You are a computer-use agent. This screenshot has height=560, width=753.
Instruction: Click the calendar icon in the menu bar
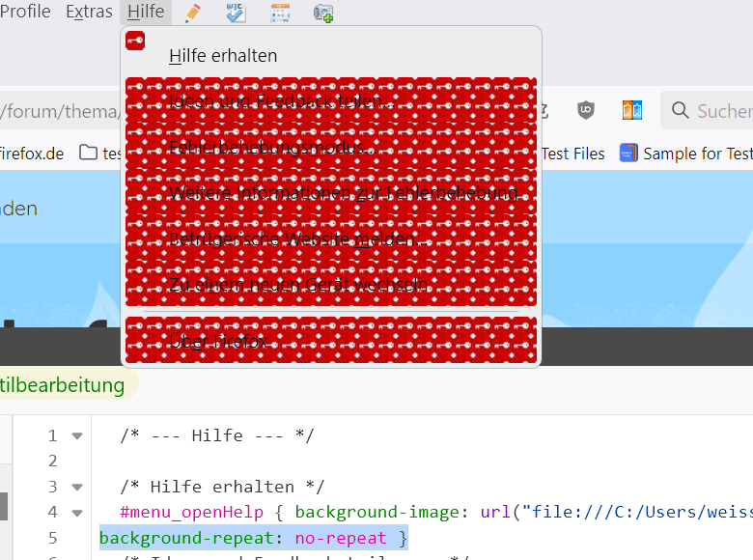coord(280,13)
